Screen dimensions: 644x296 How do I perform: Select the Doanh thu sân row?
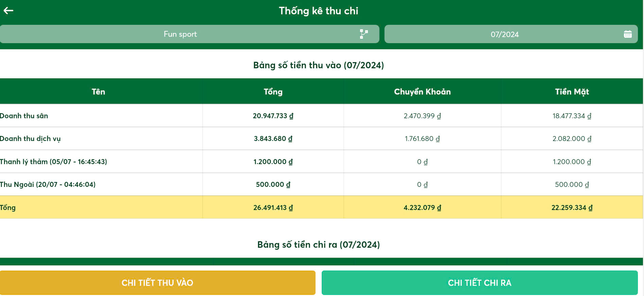click(x=321, y=116)
